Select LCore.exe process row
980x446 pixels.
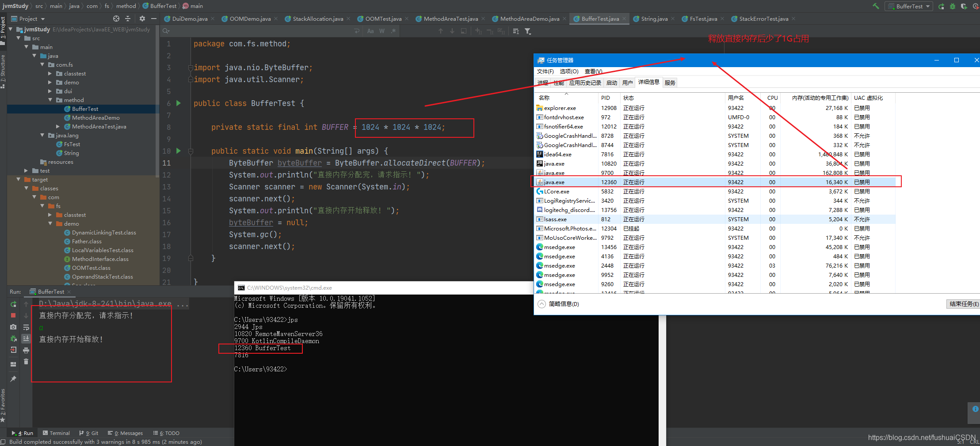pyautogui.click(x=715, y=191)
